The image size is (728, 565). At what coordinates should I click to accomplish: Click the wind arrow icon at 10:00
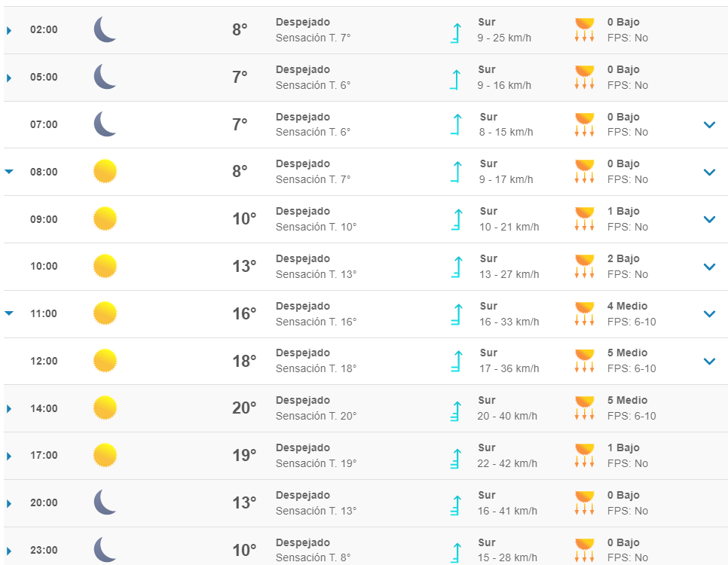[455, 266]
